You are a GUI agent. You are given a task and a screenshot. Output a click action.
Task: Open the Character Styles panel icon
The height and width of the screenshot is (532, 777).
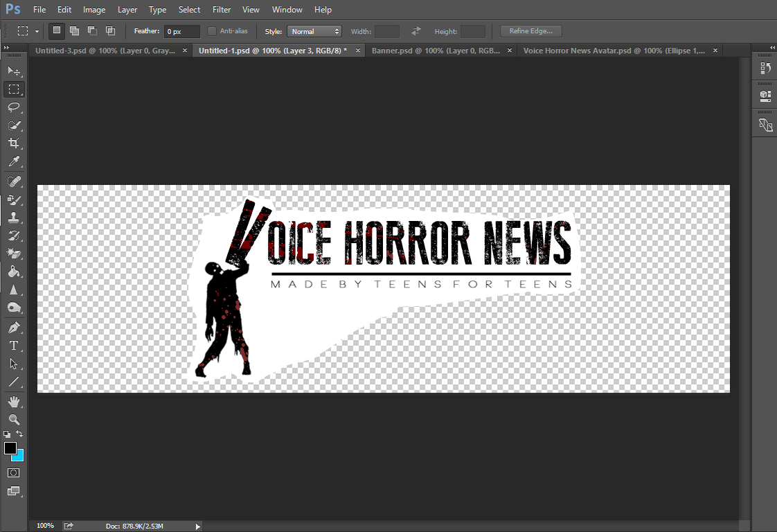point(765,125)
